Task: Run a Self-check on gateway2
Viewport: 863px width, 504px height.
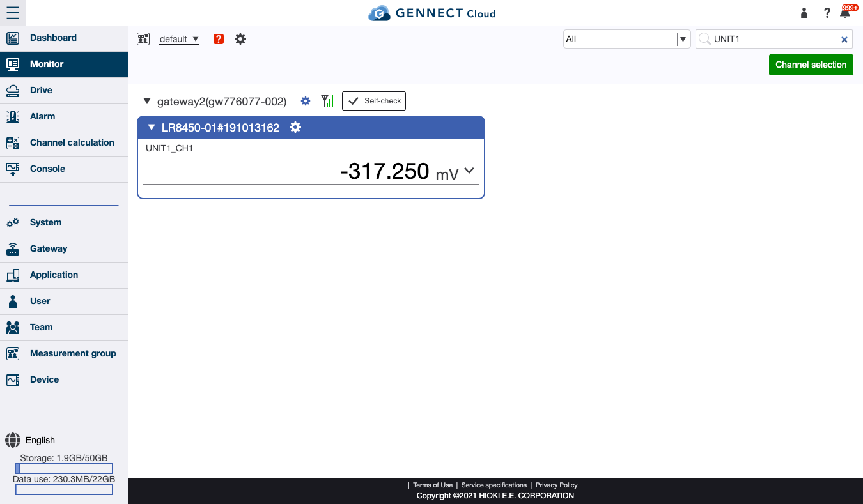Action: 373,100
